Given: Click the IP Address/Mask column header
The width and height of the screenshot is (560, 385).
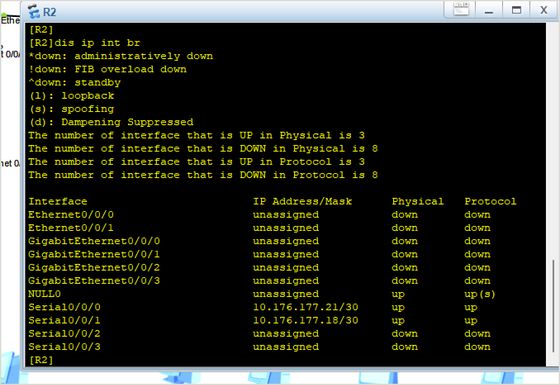Looking at the screenshot, I should (x=302, y=201).
